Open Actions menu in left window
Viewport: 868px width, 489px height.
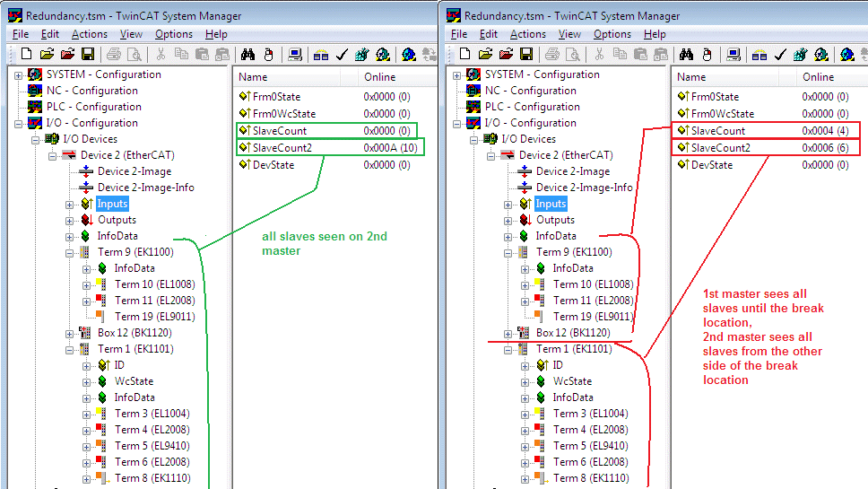tap(89, 34)
